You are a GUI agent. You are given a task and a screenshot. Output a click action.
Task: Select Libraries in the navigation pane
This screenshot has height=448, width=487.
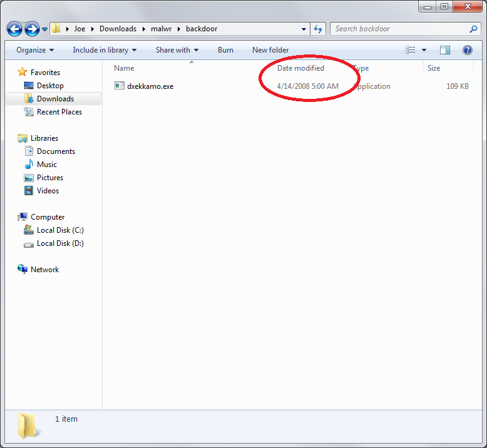[44, 138]
